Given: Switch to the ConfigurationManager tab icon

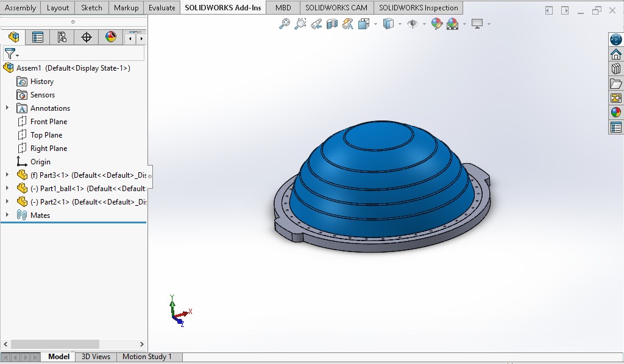Looking at the screenshot, I should coord(62,37).
